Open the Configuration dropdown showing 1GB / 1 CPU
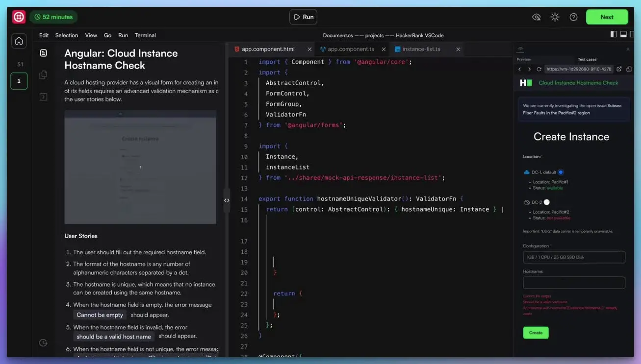641x364 pixels. pos(574,257)
